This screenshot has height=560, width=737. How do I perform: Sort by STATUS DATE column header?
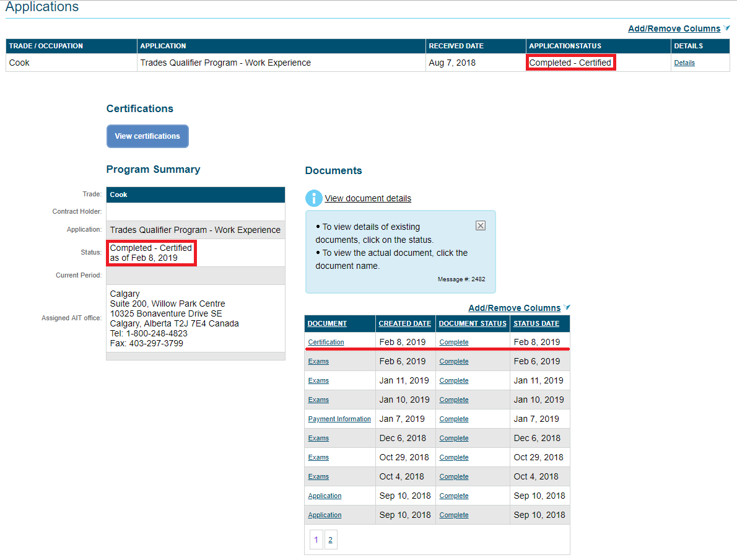536,323
